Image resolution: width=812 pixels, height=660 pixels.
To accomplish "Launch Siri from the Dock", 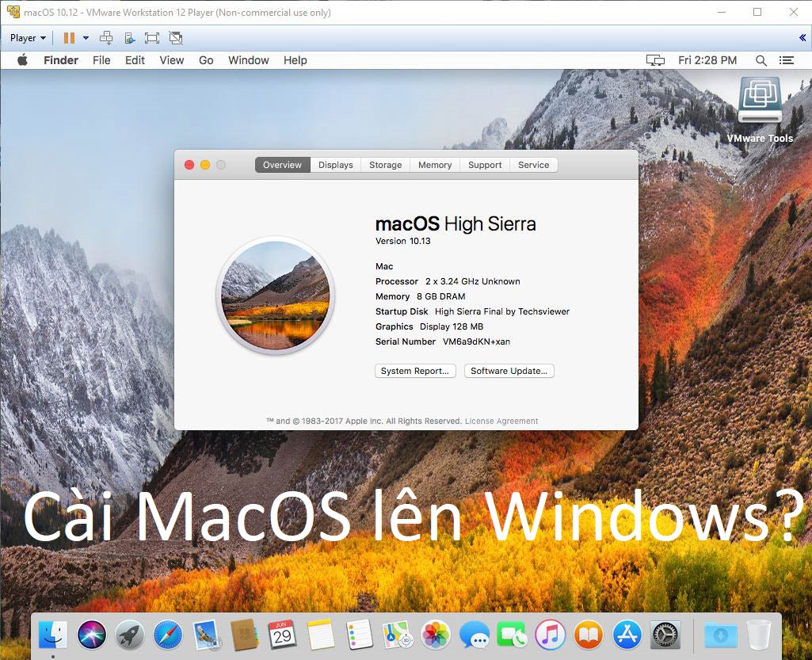I will (x=91, y=635).
